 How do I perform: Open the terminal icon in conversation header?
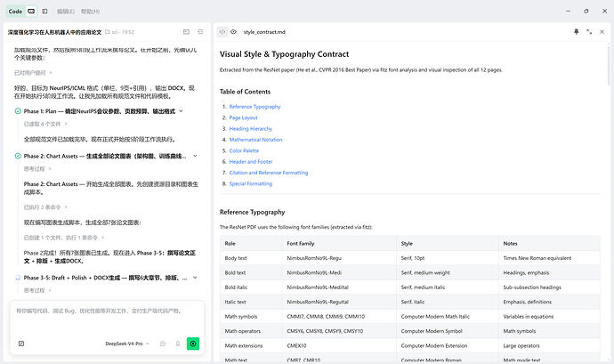point(186,32)
